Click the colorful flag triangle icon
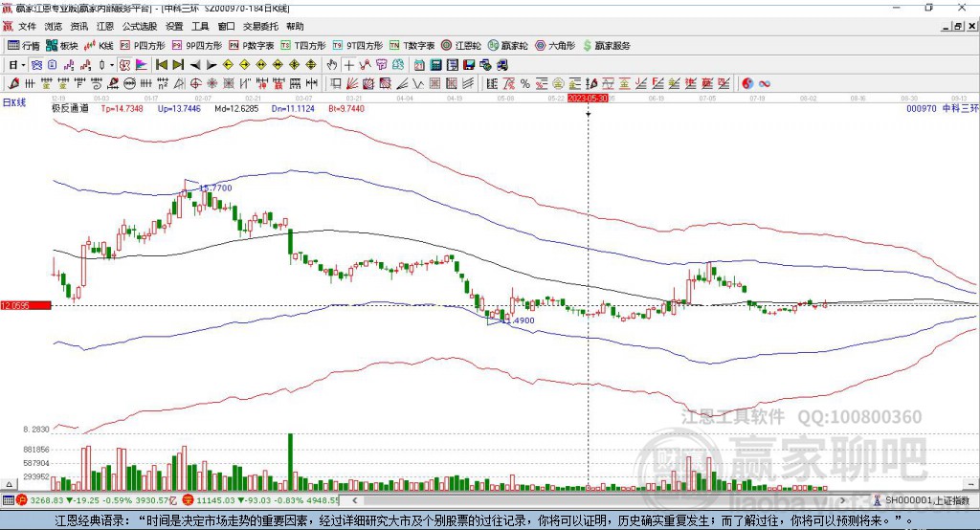The height and width of the screenshot is (530, 980). pyautogui.click(x=142, y=65)
